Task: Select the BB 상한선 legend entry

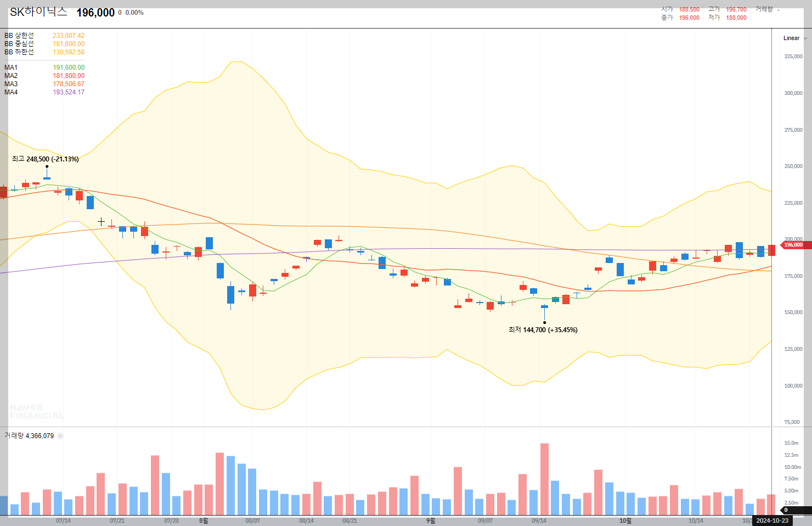Action: point(19,36)
